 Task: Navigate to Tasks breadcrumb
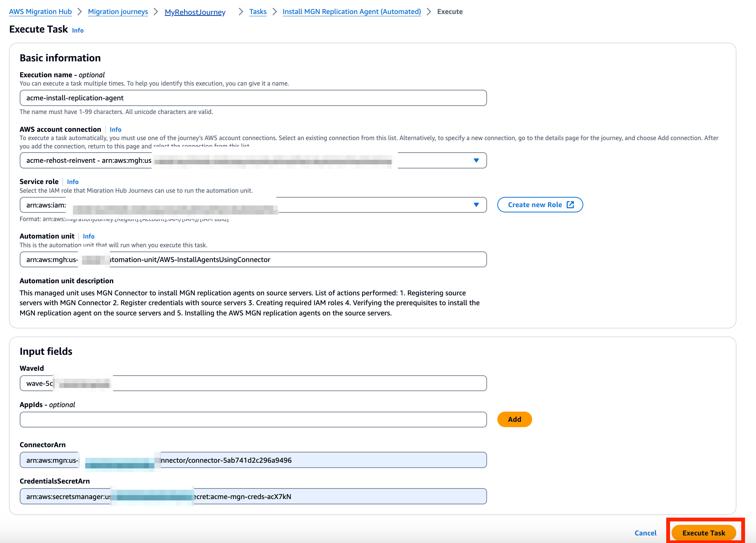click(x=258, y=11)
